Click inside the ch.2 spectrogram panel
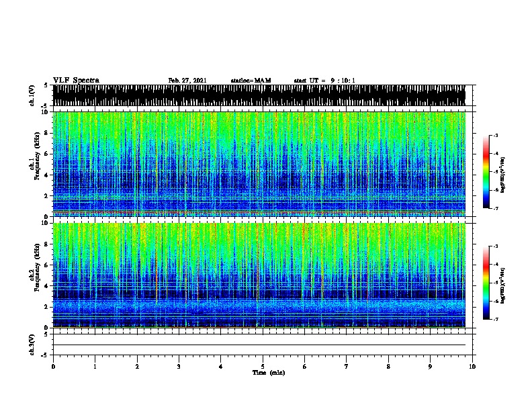The width and height of the screenshot is (532, 411). coord(259,275)
